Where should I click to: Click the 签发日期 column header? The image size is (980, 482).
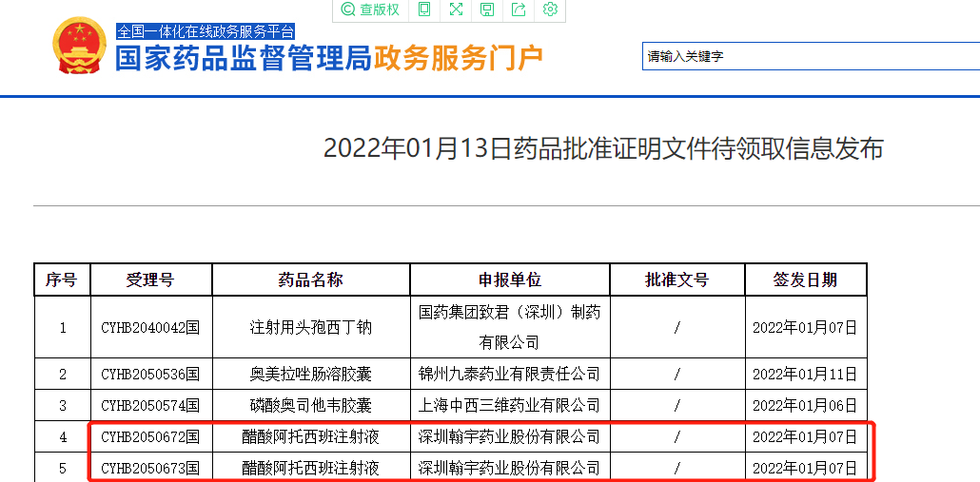point(805,280)
